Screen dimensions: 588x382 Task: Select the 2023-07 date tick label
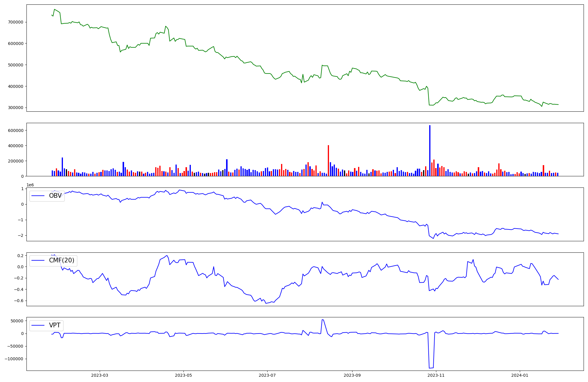point(267,375)
